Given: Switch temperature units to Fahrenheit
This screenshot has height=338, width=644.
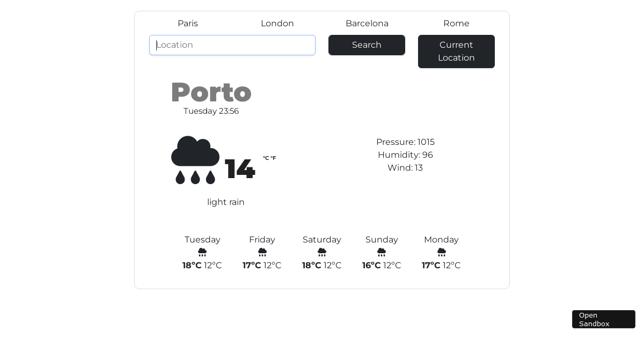Looking at the screenshot, I should point(274,158).
